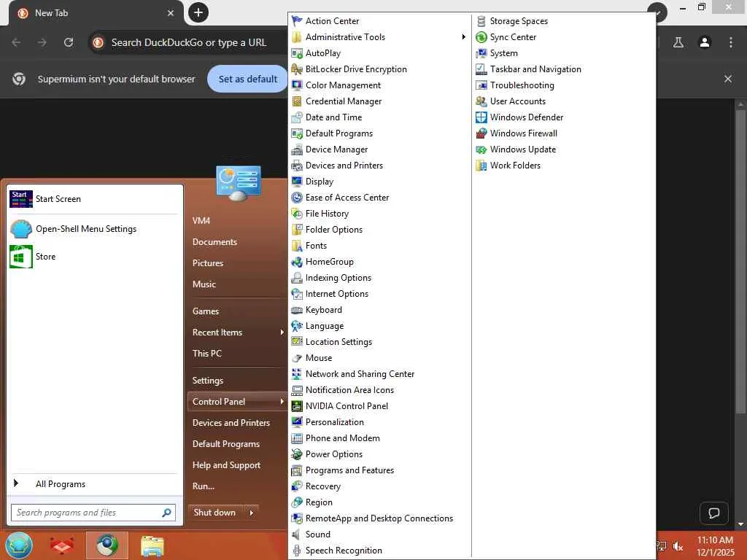Select Help and Support entry

click(226, 465)
